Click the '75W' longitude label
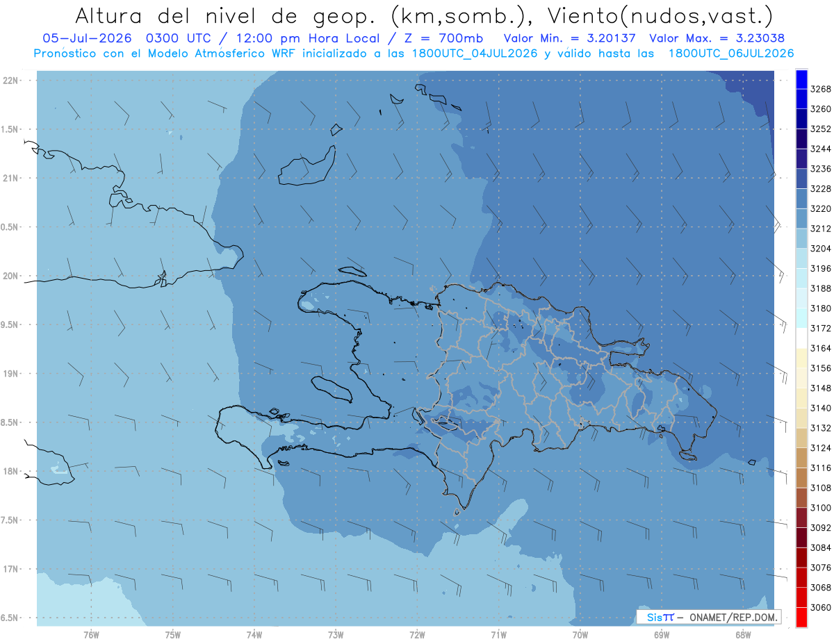The width and height of the screenshot is (834, 644). (173, 635)
